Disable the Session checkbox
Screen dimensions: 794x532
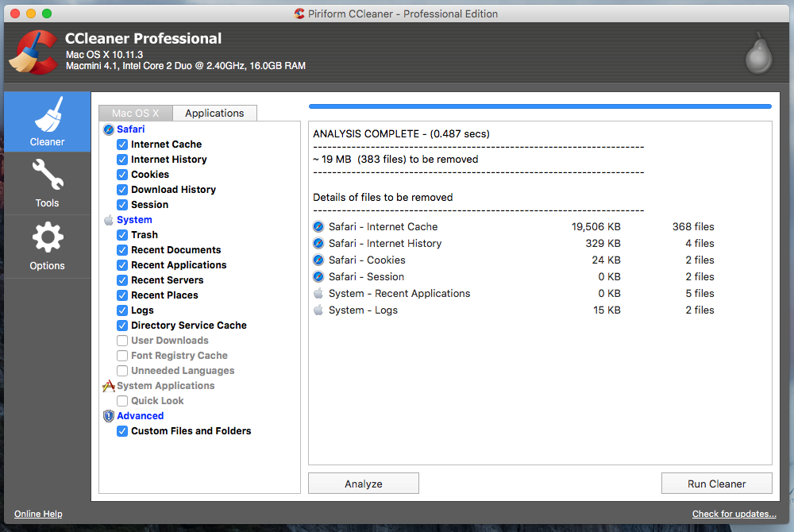click(x=122, y=205)
